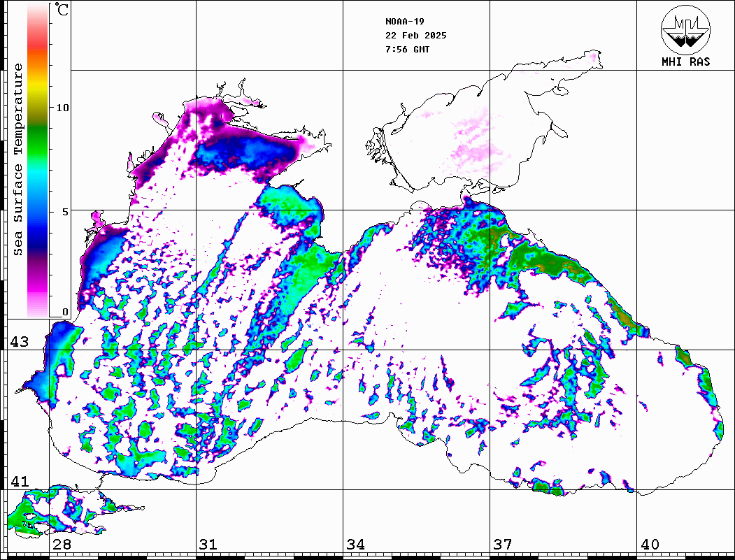
Task: Click the latitude label 41
Action: (19, 482)
